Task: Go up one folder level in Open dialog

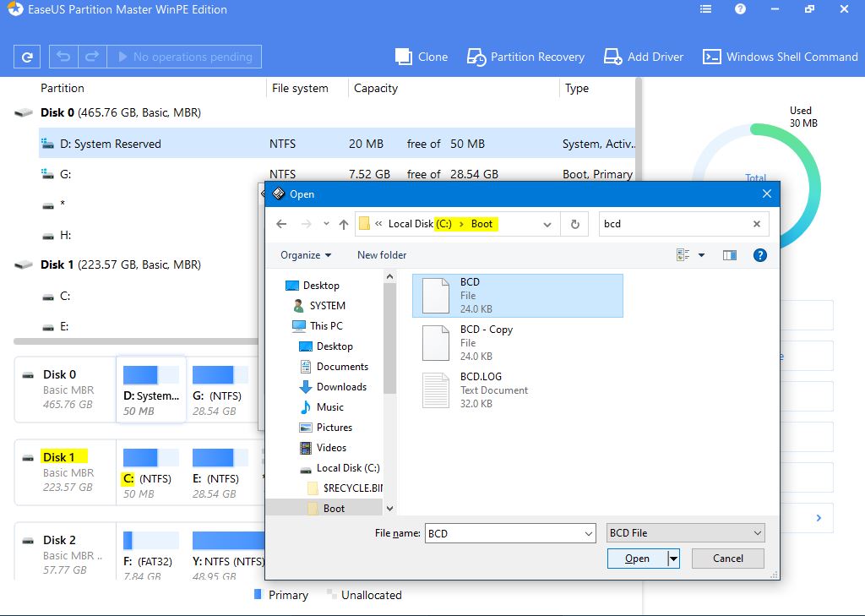Action: pos(344,224)
